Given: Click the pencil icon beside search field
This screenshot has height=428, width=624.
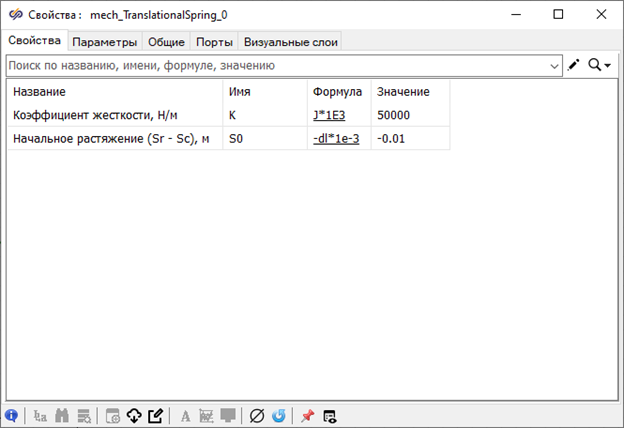Looking at the screenshot, I should 574,65.
